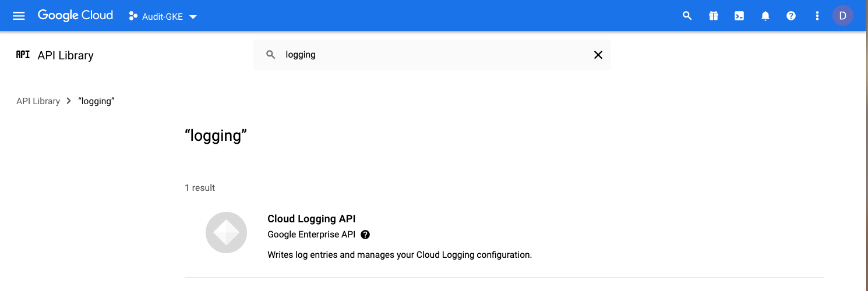Image resolution: width=868 pixels, height=291 pixels.
Task: Expand the Audit-GKE project selector
Action: (x=163, y=16)
